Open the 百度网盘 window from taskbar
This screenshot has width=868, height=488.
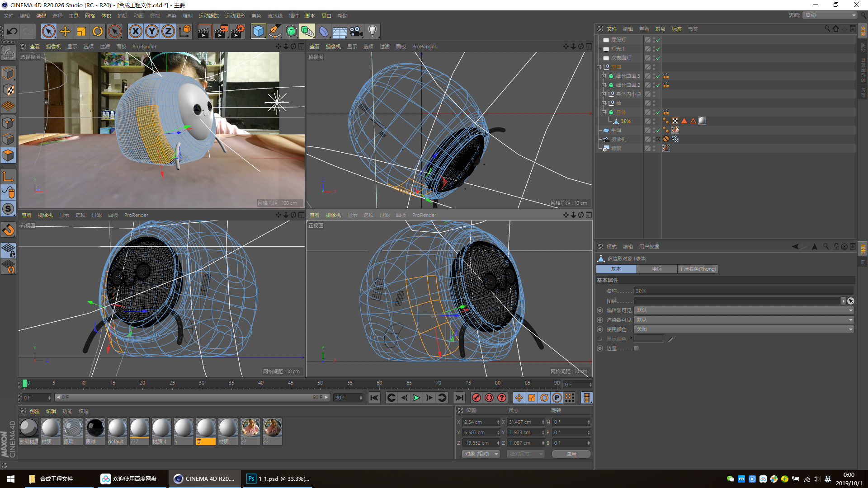coord(132,479)
